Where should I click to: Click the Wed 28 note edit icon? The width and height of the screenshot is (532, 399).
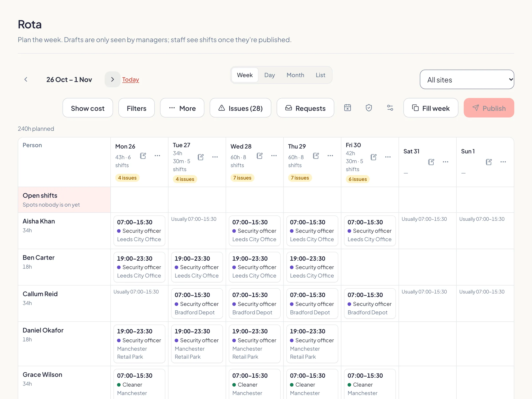pyautogui.click(x=259, y=156)
